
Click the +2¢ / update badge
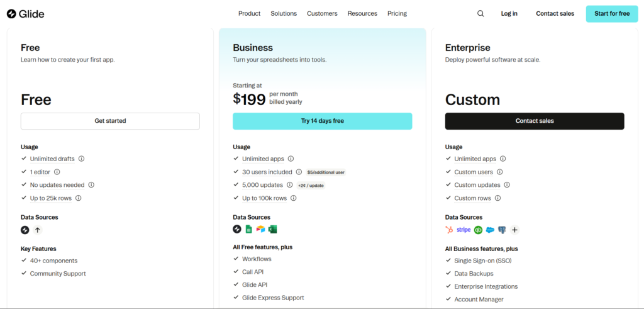(311, 186)
